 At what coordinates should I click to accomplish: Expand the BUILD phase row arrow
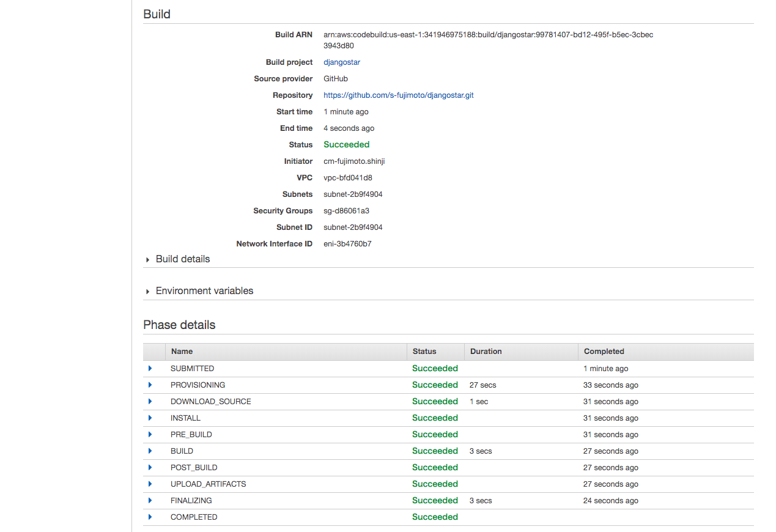(x=150, y=451)
